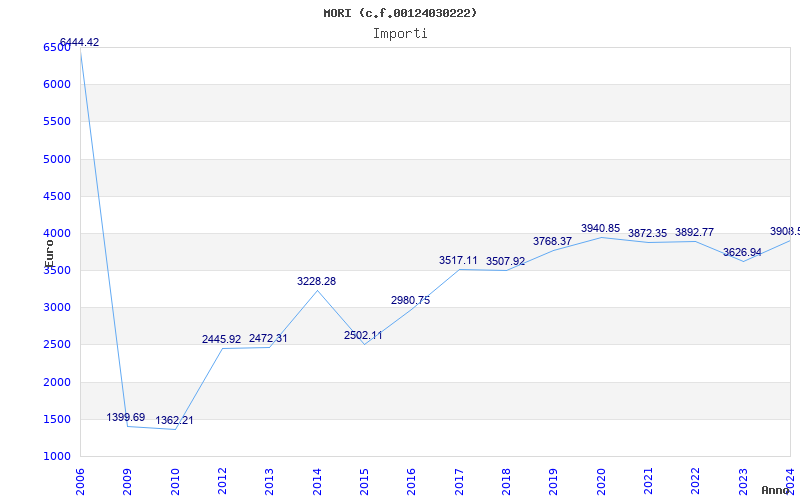The width and height of the screenshot is (800, 500).
Task: Click the 2445.92 data label
Action: tap(221, 339)
